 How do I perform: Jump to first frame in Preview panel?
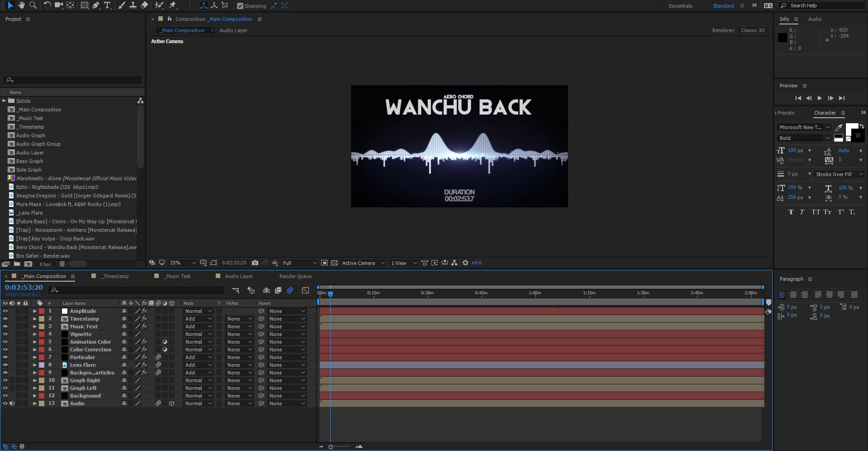click(x=798, y=98)
